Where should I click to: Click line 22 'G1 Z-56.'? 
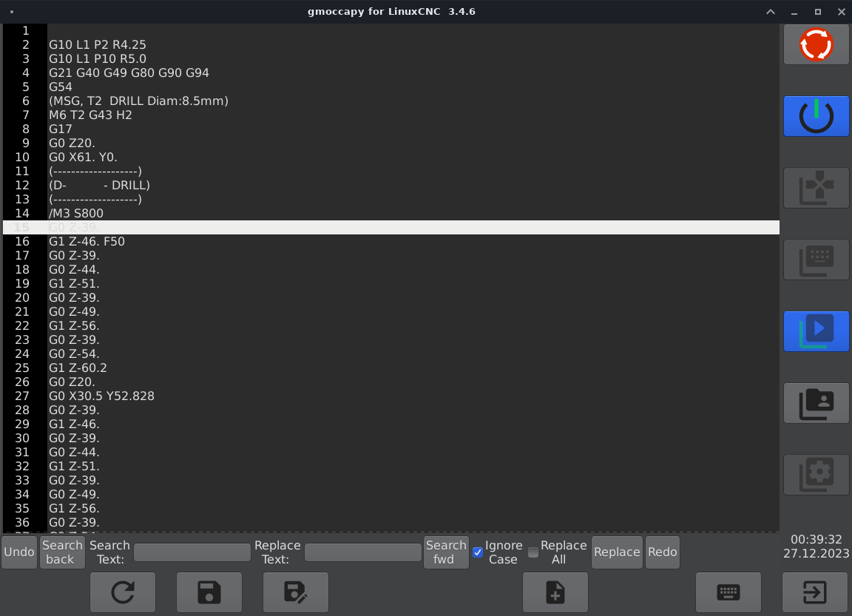(74, 326)
